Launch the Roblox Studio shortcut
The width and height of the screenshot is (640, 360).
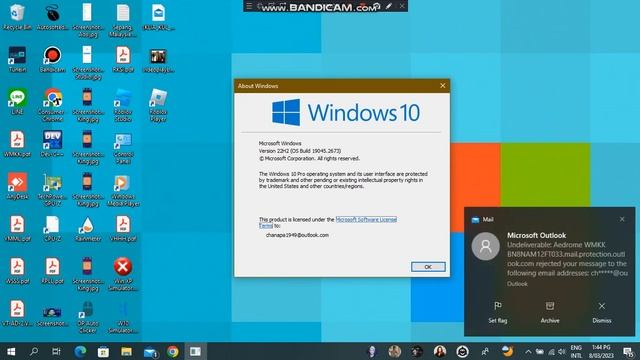123,105
